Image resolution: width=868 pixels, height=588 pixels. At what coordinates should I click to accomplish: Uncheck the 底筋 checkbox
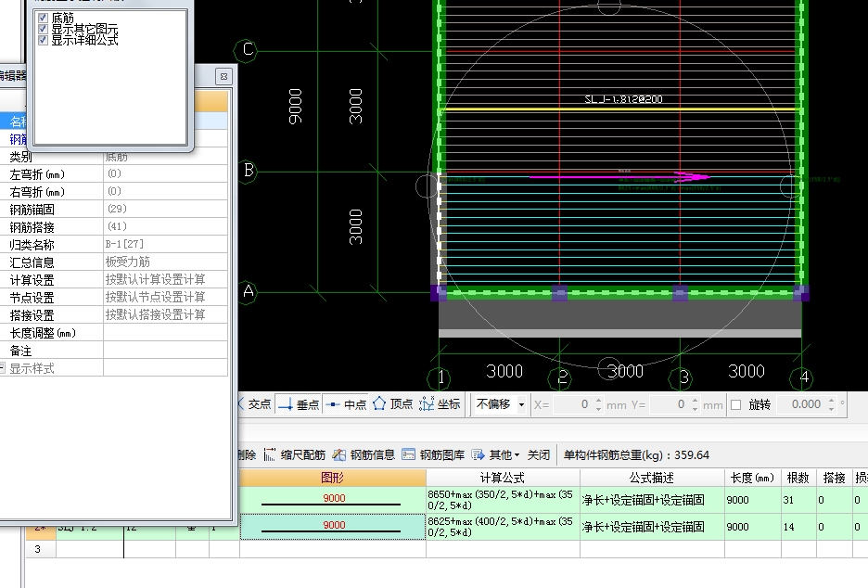[x=44, y=18]
